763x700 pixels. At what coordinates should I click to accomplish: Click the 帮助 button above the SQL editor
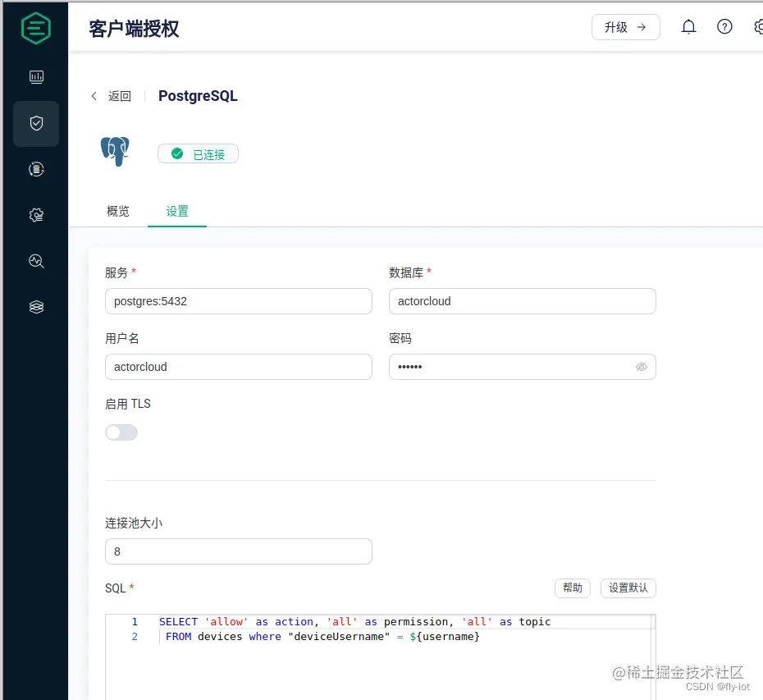(x=573, y=588)
